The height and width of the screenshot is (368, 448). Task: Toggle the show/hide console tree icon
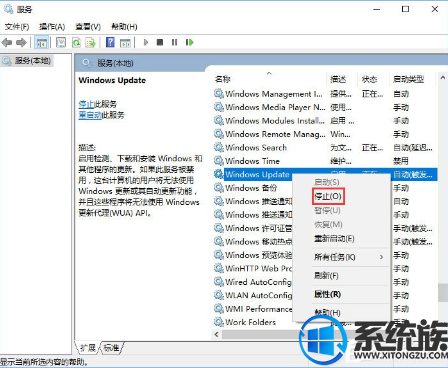42,43
